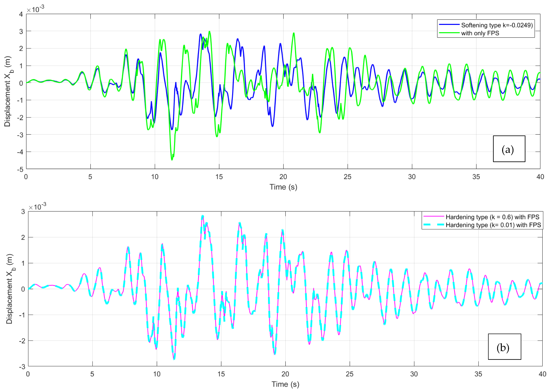Click y-axis tick label -3 on bottom plot
The width and height of the screenshot is (550, 392).
tap(22, 366)
